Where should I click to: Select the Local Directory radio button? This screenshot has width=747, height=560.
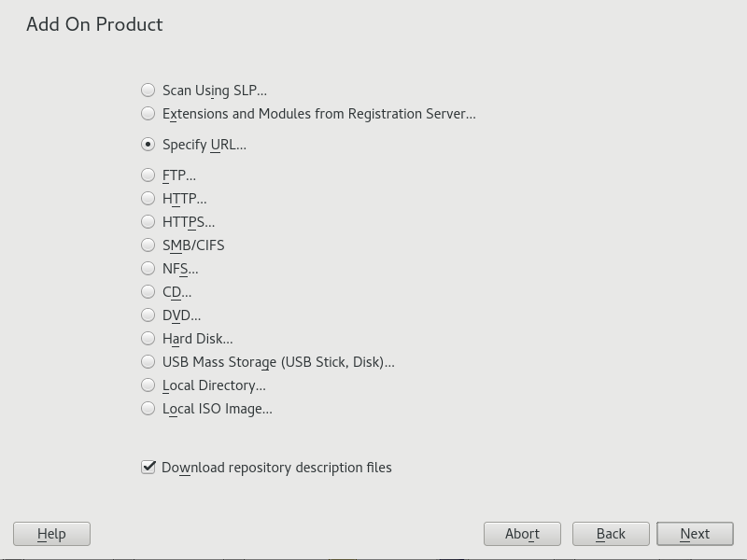coord(148,385)
